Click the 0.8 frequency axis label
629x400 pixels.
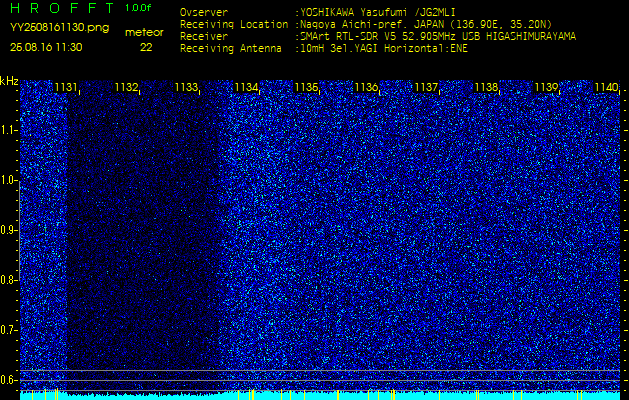tap(8, 280)
